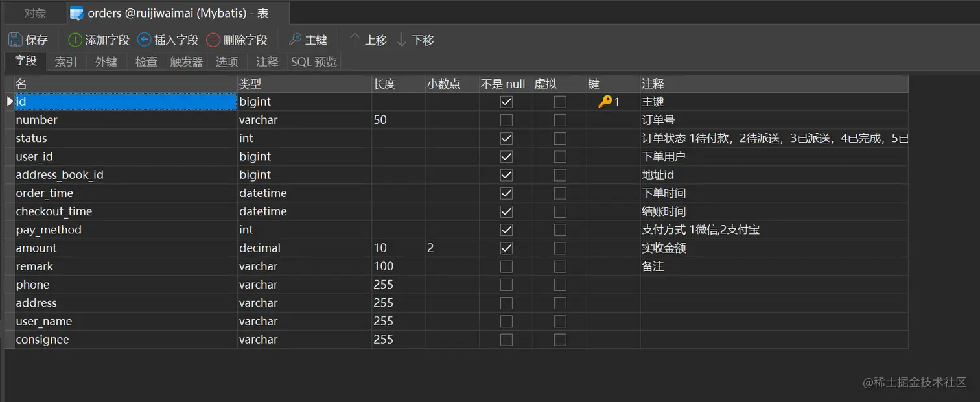Check 不是 null for phone field
Viewport: 980px width, 402px height.
(x=506, y=285)
